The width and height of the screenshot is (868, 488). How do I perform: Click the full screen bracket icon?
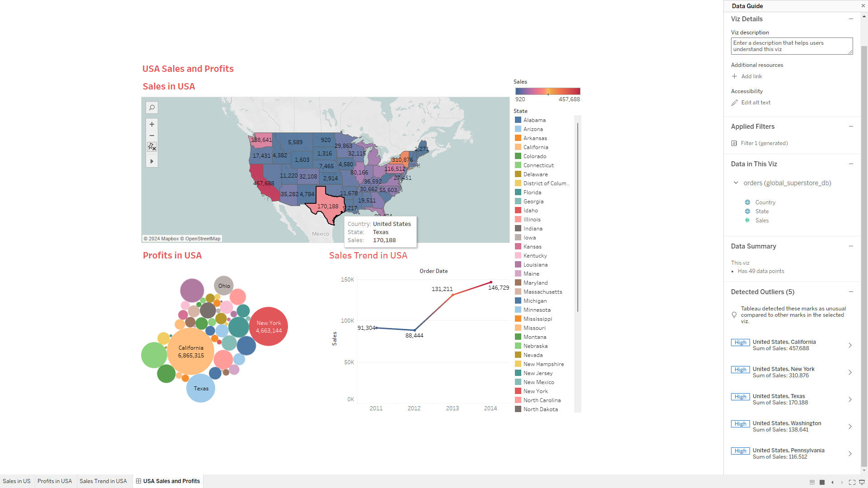[852, 482]
